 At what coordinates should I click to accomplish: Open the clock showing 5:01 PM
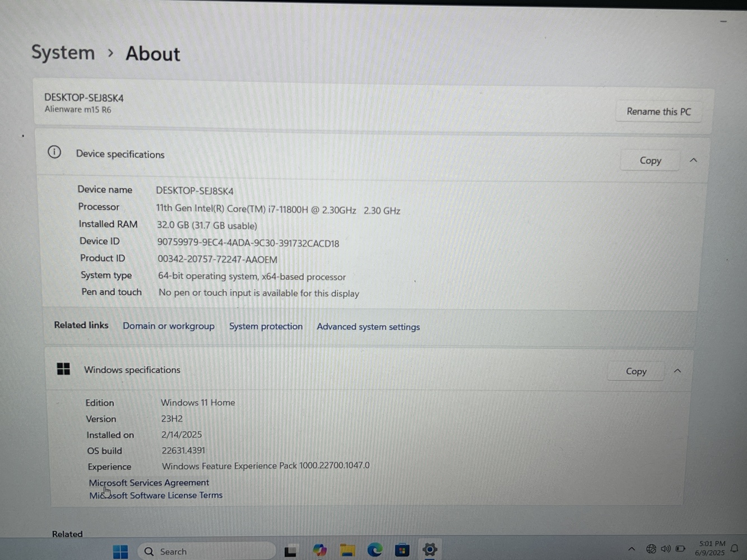point(710,548)
